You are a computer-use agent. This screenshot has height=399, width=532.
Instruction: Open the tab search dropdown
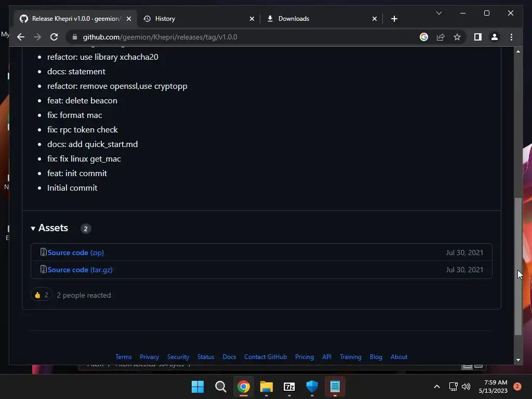click(438, 13)
